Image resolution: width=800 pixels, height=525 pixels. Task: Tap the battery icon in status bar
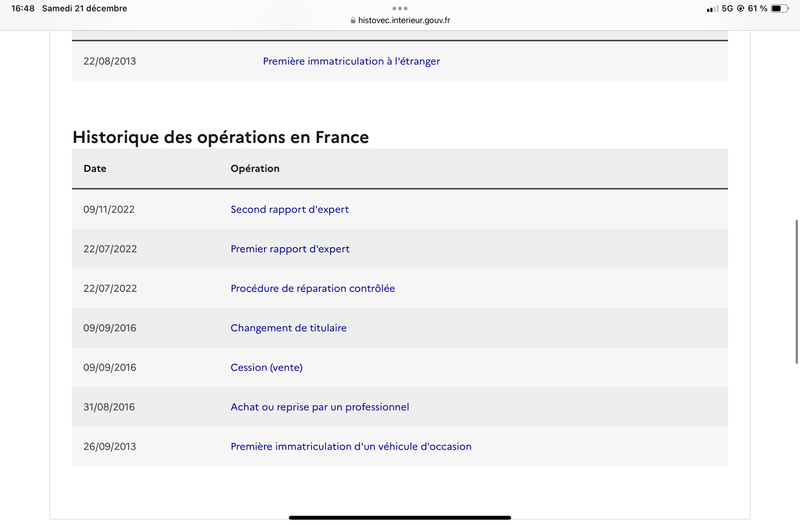780,9
